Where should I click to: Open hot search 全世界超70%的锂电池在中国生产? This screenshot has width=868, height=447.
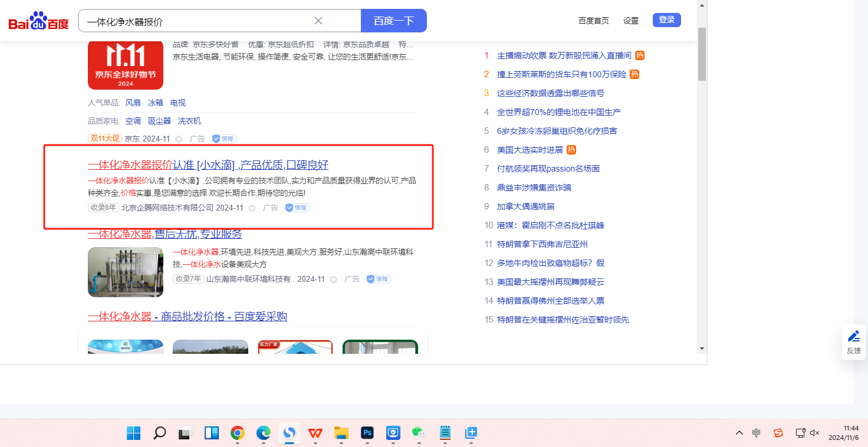pyautogui.click(x=559, y=112)
